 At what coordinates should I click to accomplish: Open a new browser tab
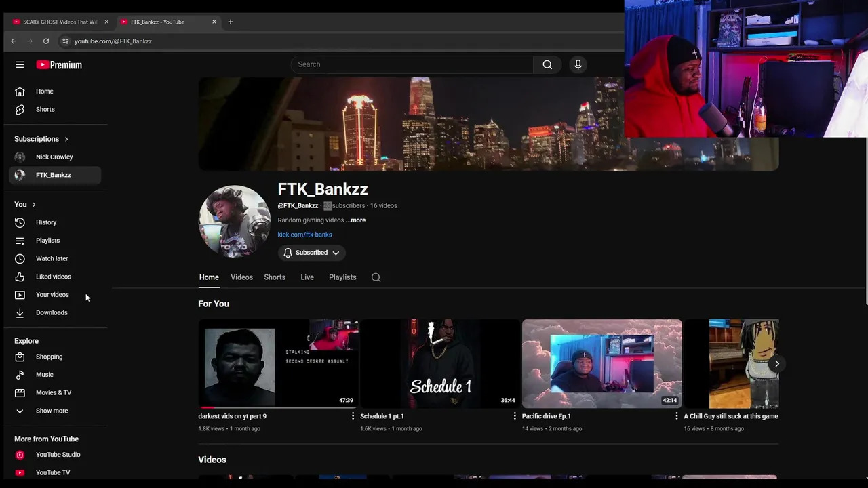[230, 22]
